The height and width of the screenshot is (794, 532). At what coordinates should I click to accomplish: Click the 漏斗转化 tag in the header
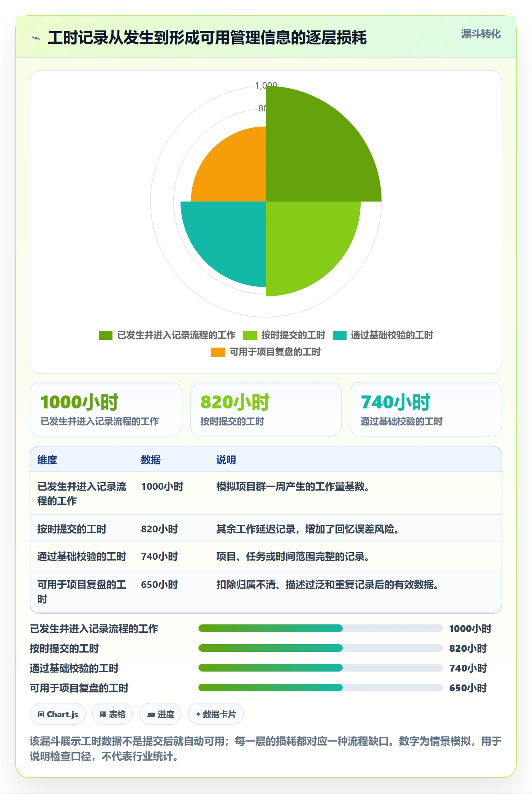coord(481,34)
